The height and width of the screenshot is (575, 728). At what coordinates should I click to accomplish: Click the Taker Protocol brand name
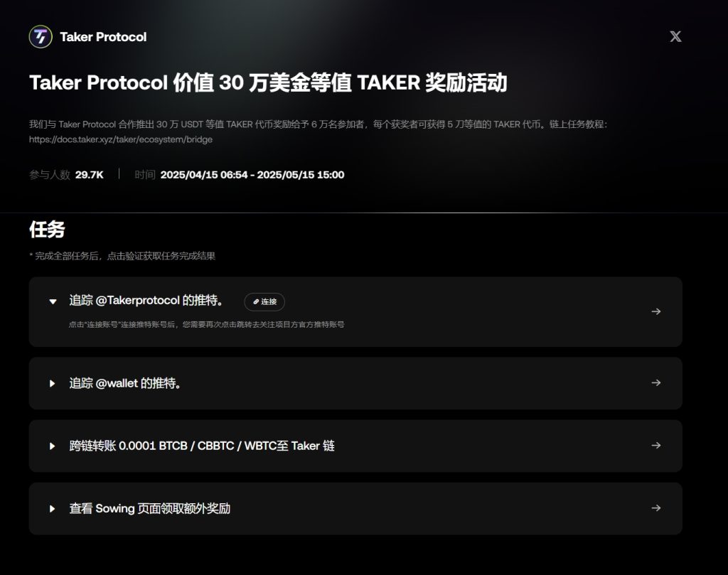click(x=103, y=37)
